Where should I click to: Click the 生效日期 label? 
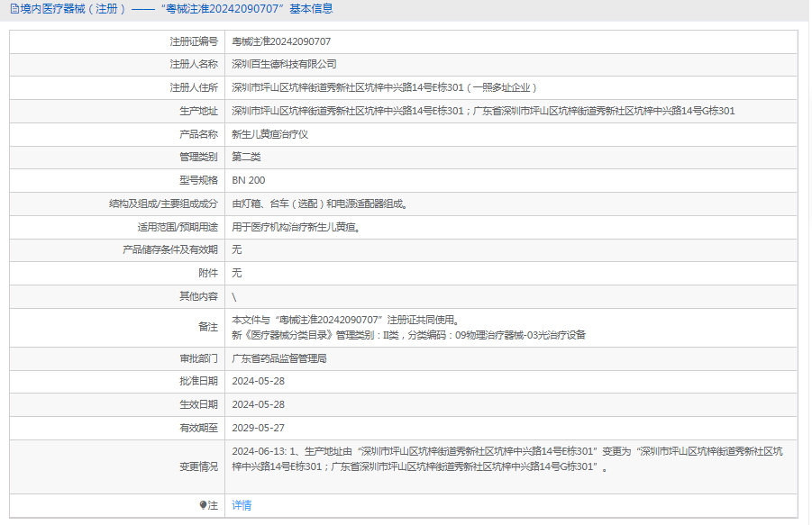(199, 404)
